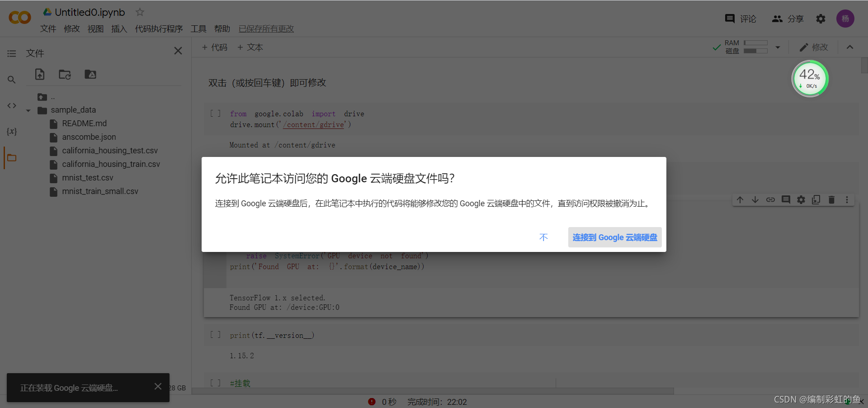The width and height of the screenshot is (868, 408).
Task: Click the Colab logo icon
Action: point(20,18)
